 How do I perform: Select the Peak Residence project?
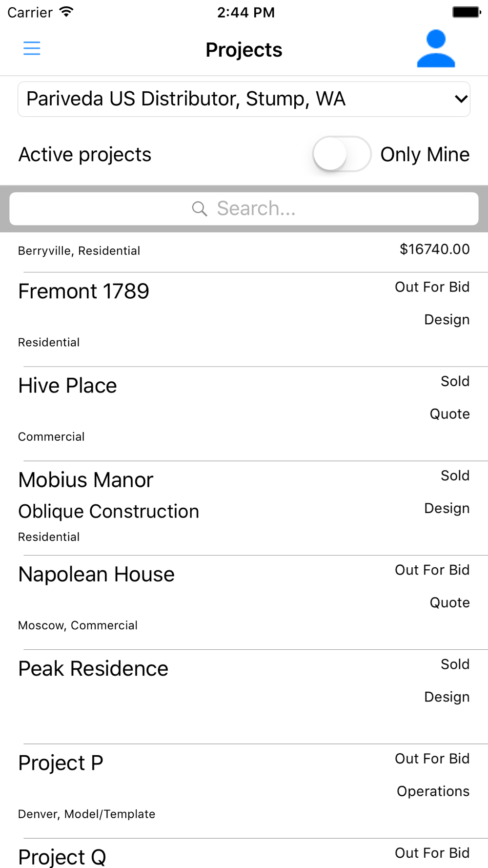[x=244, y=697]
